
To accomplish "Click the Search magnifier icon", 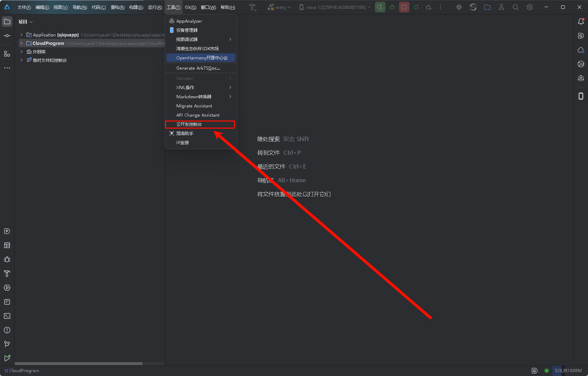I will click(x=516, y=7).
